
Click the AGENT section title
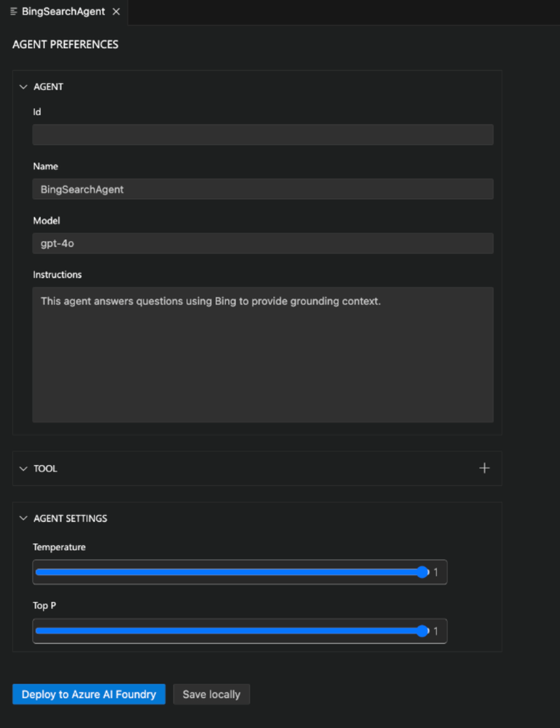click(x=48, y=87)
